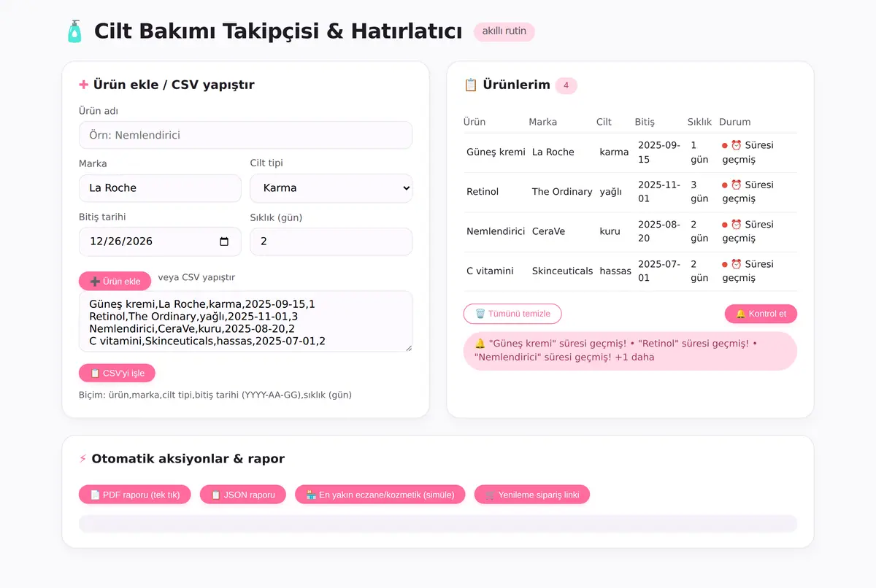Click the Durum column header
This screenshot has width=876, height=588.
pyautogui.click(x=734, y=122)
